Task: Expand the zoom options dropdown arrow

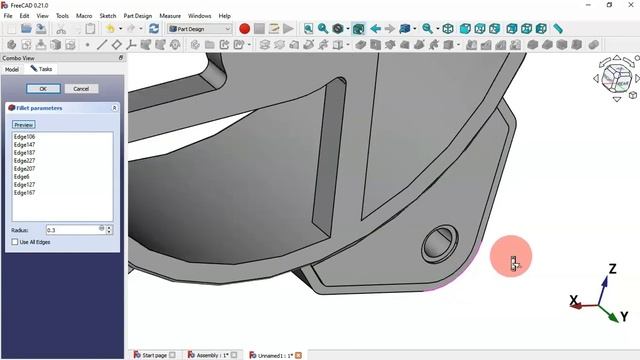Action: click(x=437, y=29)
